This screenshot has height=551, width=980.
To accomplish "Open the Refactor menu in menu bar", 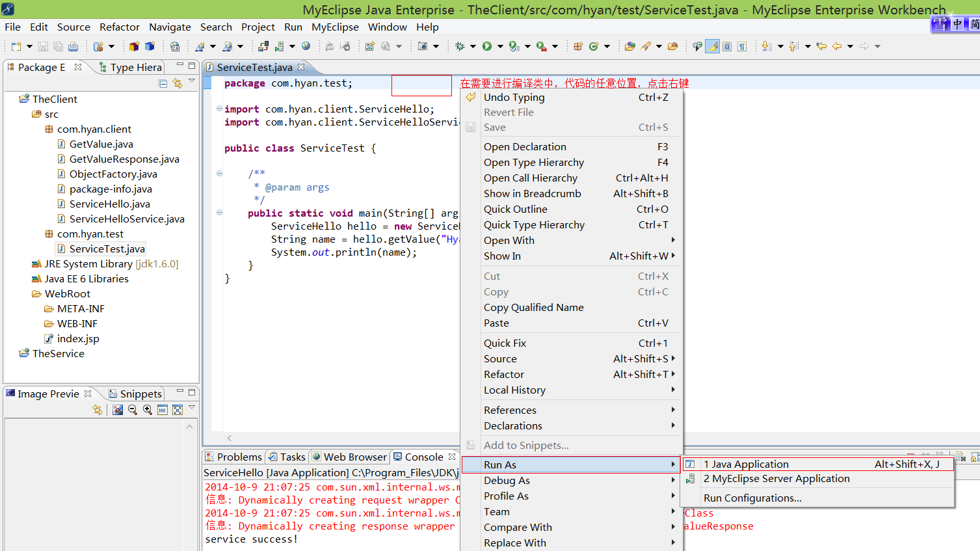I will [120, 27].
